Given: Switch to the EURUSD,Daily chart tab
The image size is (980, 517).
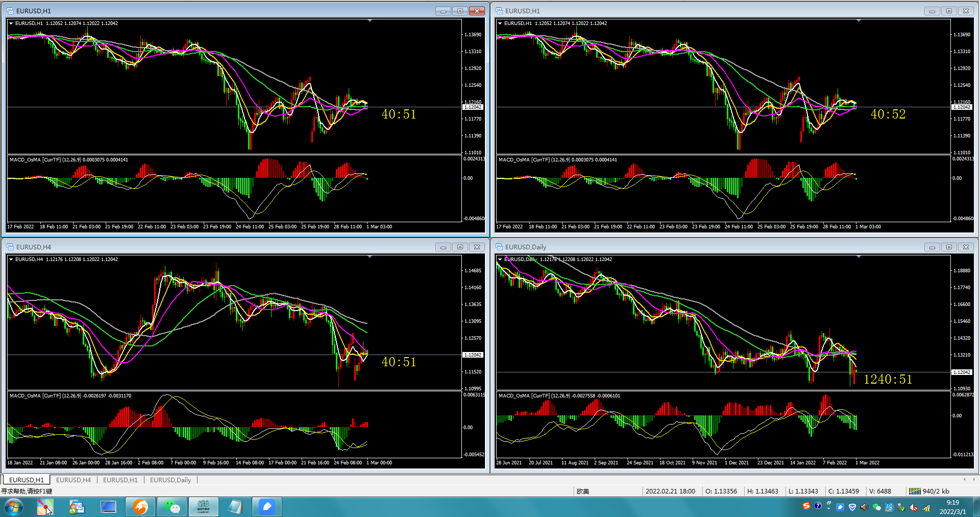Looking at the screenshot, I should pyautogui.click(x=170, y=480).
